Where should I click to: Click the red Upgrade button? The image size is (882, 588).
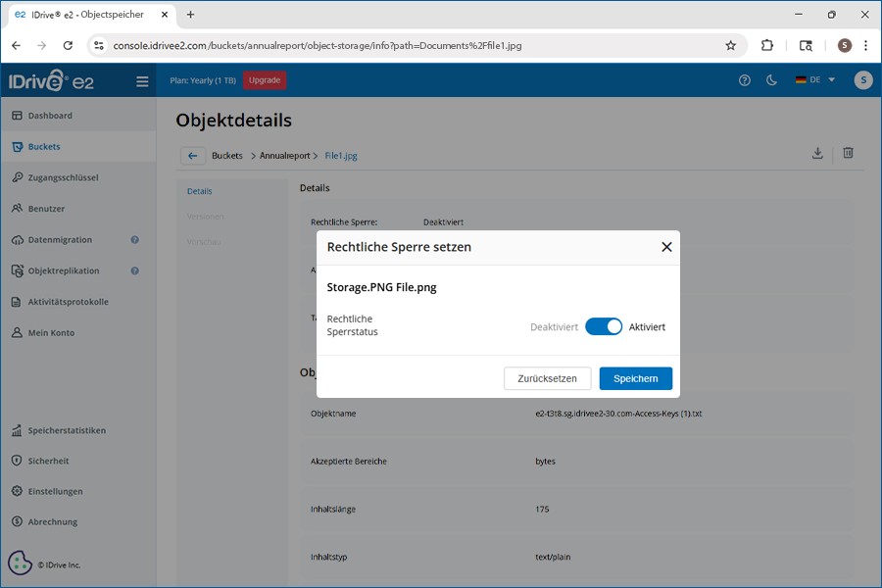click(264, 80)
